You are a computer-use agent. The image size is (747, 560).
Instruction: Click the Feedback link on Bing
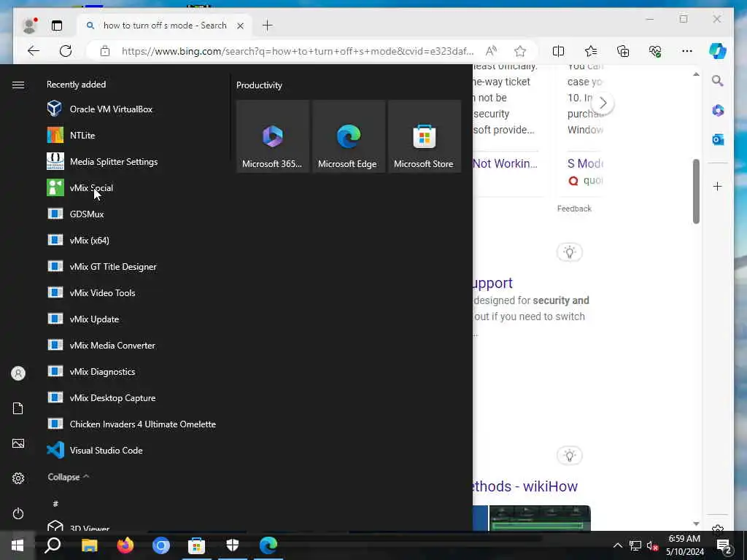click(x=574, y=209)
